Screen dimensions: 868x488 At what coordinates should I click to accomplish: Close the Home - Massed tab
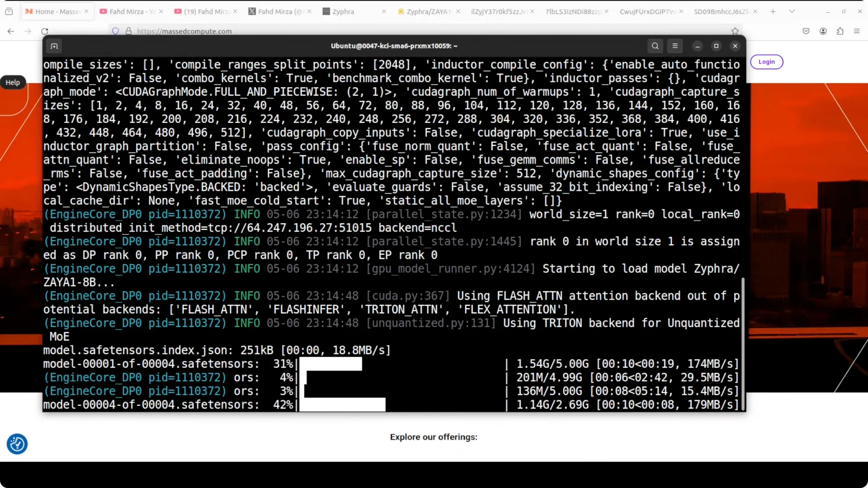86,11
